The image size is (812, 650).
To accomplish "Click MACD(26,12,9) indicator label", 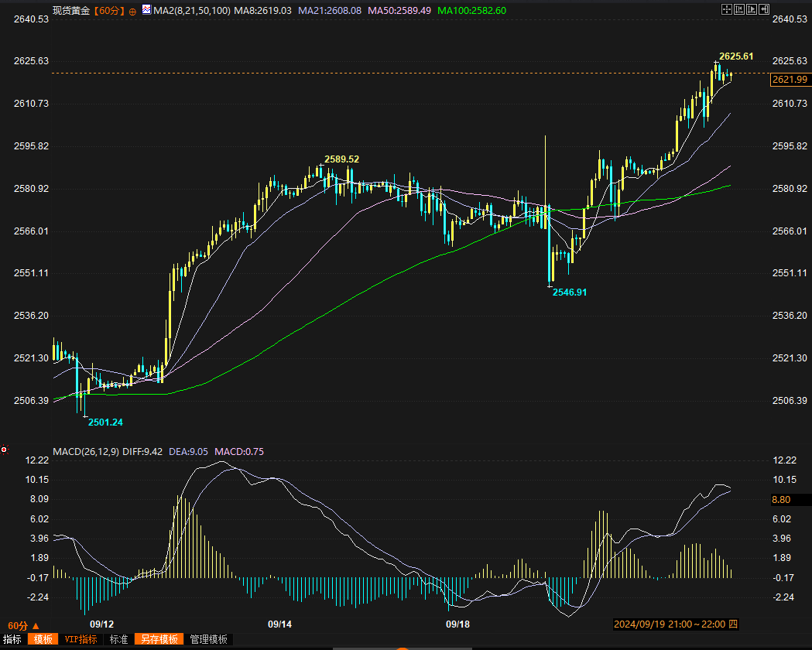I will tap(85, 452).
